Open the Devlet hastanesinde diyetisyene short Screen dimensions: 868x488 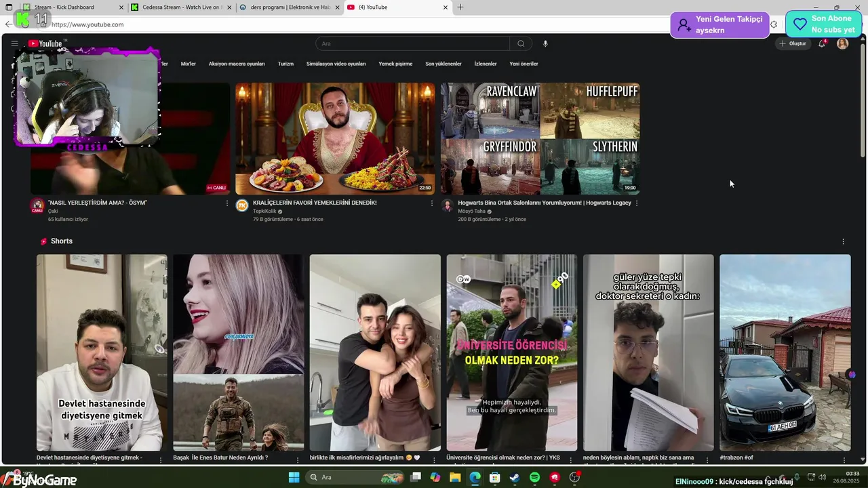(x=102, y=352)
